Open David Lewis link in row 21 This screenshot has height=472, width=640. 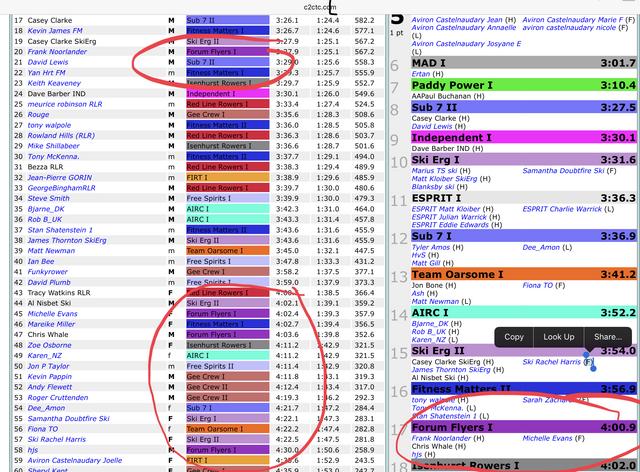pos(48,62)
